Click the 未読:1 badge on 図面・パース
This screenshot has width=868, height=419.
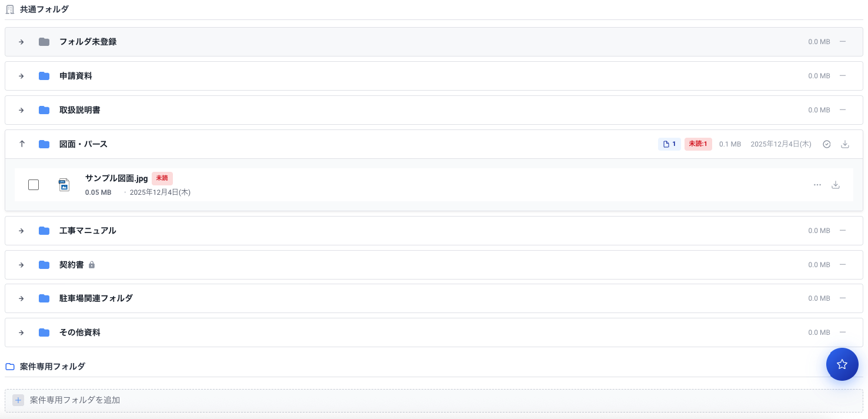(698, 144)
